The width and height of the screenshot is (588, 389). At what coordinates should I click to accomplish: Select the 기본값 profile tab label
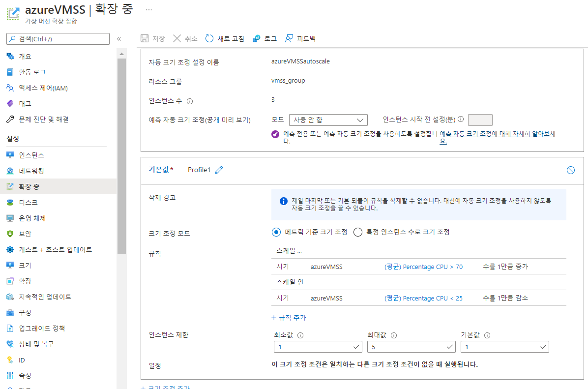[161, 170]
